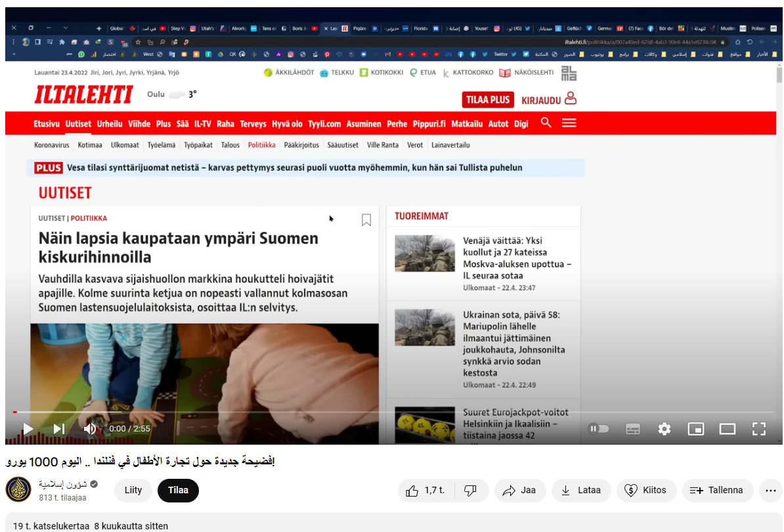Switch to miniplayer mode
Image resolution: width=784 pixels, height=532 pixels.
coord(695,428)
